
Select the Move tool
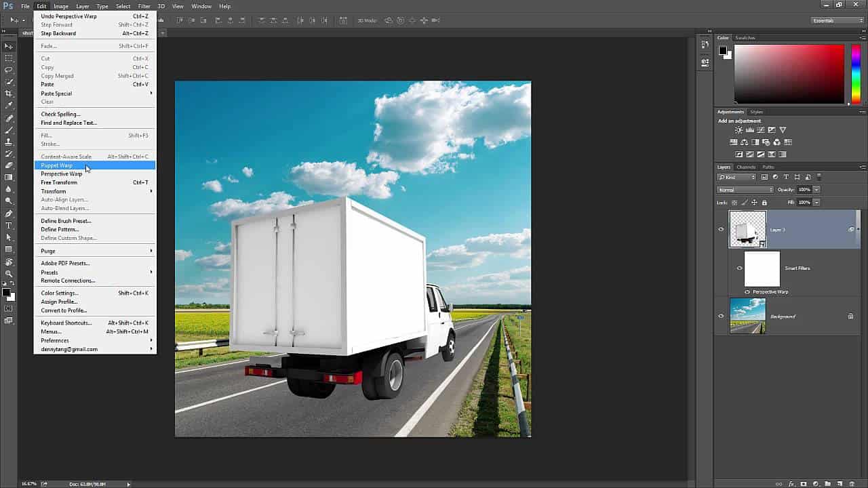pos(9,46)
